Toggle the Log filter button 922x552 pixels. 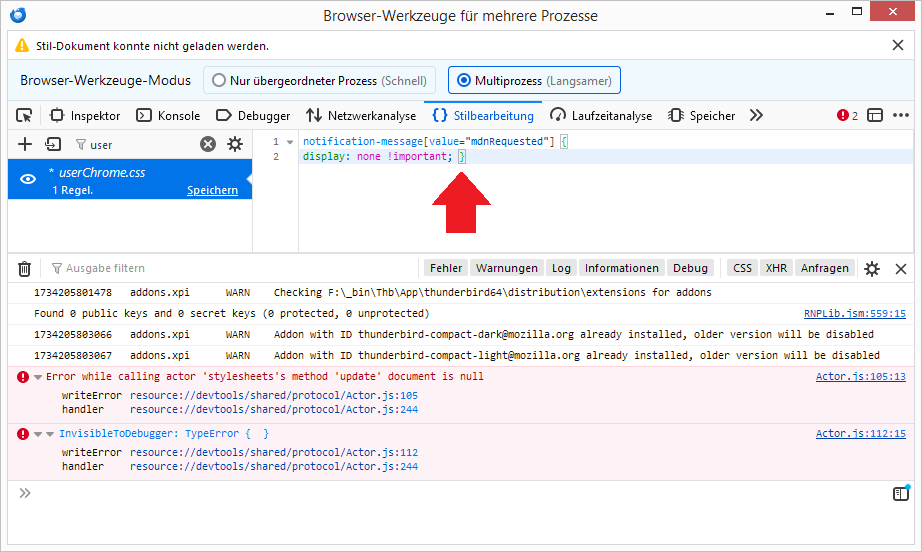click(x=561, y=268)
